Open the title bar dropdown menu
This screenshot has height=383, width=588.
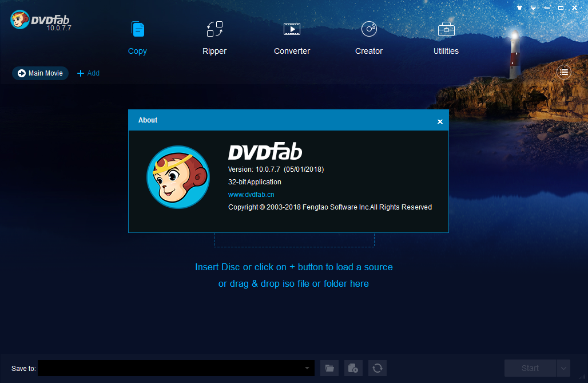533,8
